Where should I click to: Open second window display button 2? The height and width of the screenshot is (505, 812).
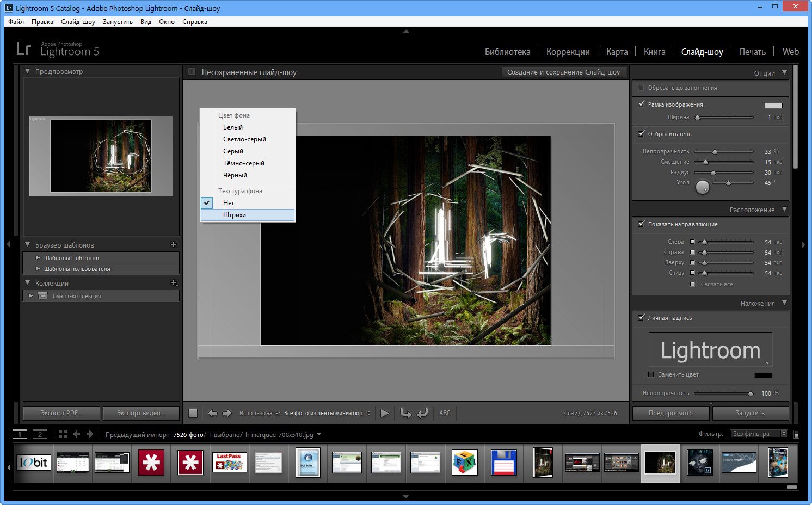40,434
